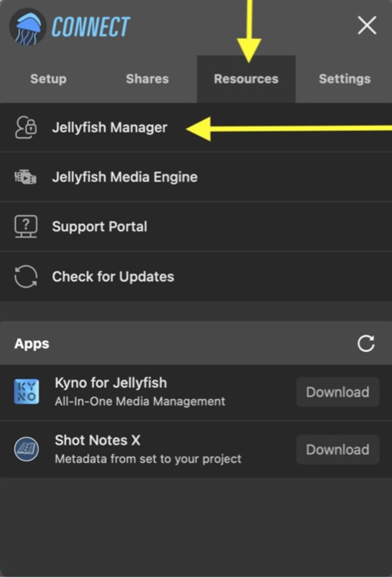
Task: Open the Support Portal
Action: coord(100,226)
